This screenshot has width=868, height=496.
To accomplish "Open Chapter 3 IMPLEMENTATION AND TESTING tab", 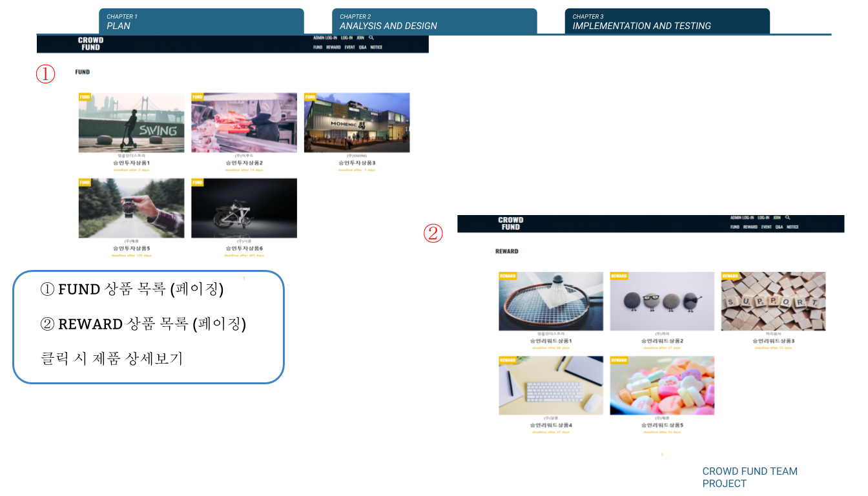I will coord(667,21).
